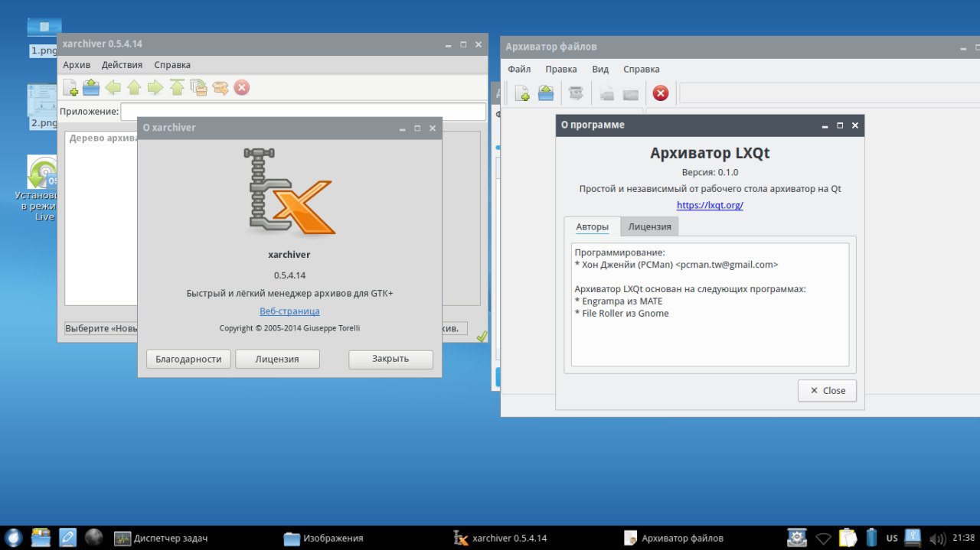Viewport: 980px width, 550px height.
Task: Click the US keyboard layout indicator
Action: tap(892, 538)
